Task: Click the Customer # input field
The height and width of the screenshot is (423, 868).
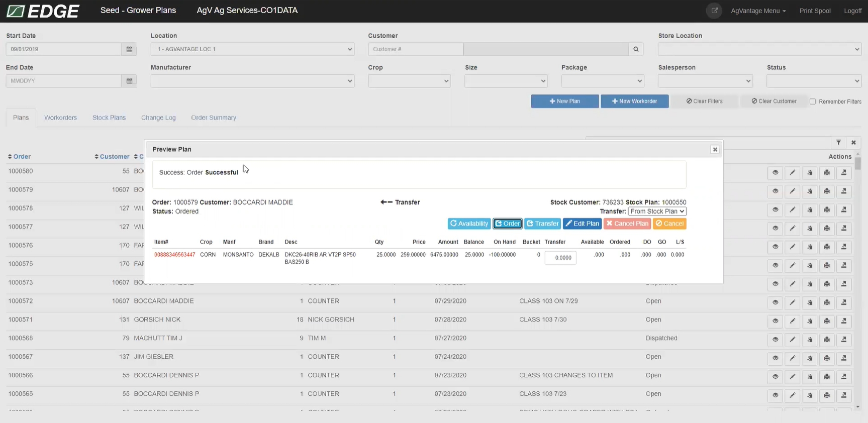Action: [x=416, y=49]
